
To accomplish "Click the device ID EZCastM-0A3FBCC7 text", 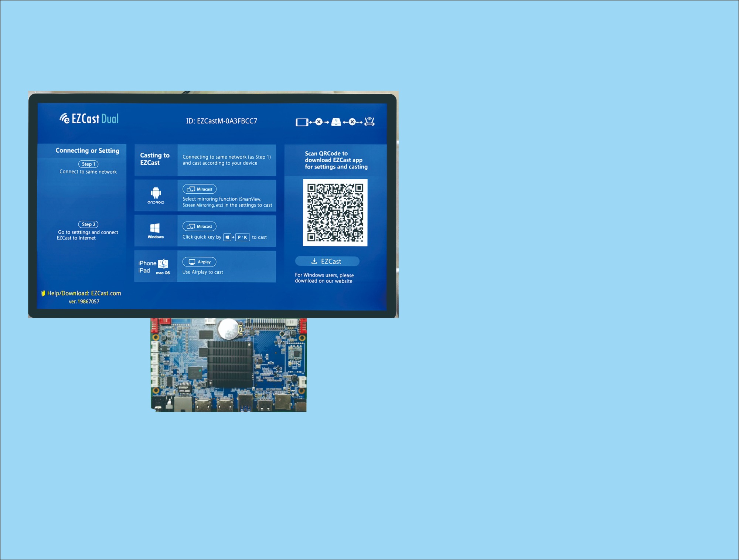I will point(222,121).
